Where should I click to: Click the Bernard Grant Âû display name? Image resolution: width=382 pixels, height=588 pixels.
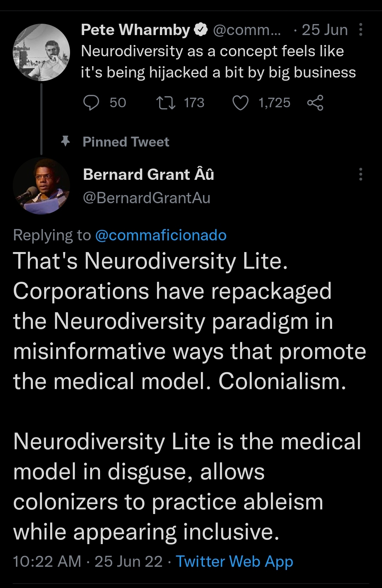click(x=149, y=175)
